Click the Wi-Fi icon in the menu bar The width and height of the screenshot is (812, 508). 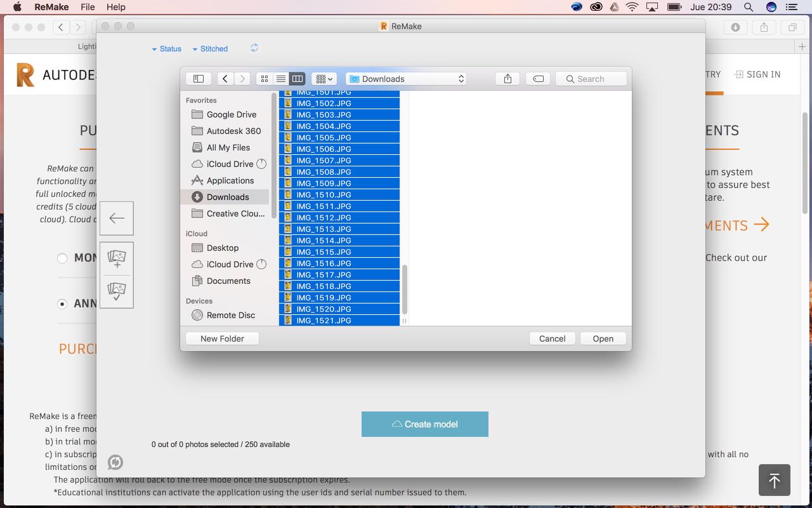click(632, 7)
